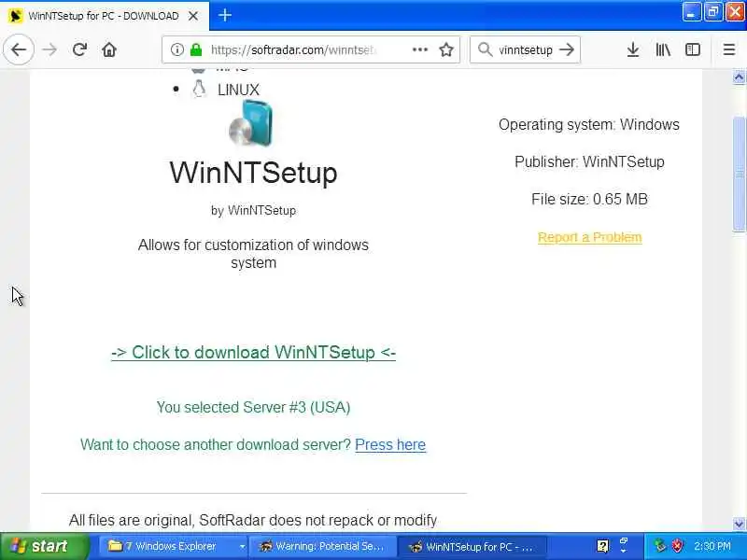This screenshot has height=560, width=747.
Task: Click to download WinNTSetup link
Action: click(x=253, y=353)
